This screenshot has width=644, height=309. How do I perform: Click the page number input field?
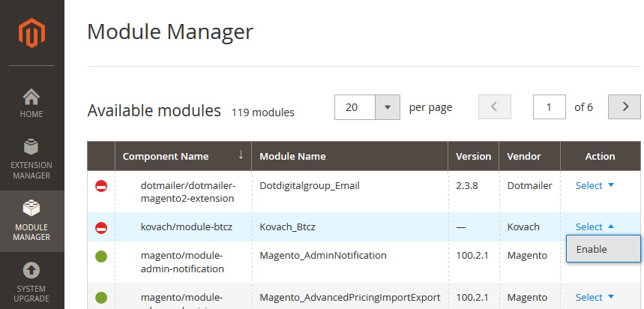click(549, 106)
